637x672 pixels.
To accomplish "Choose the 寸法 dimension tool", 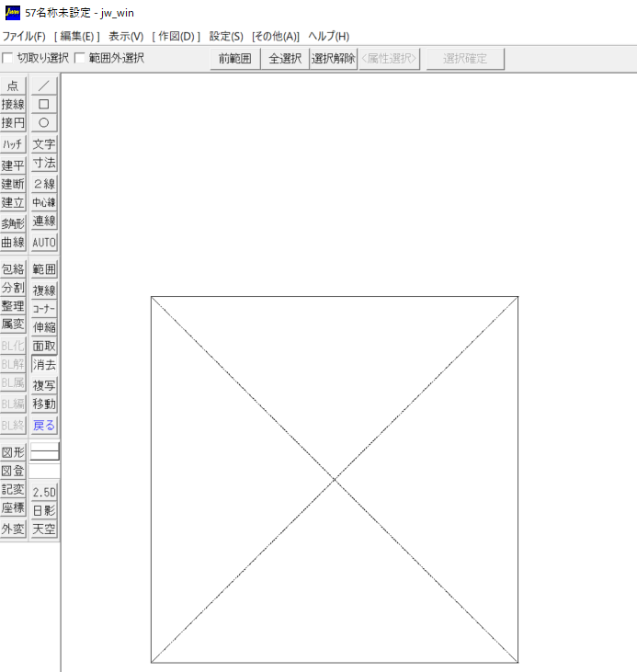I will [x=44, y=164].
